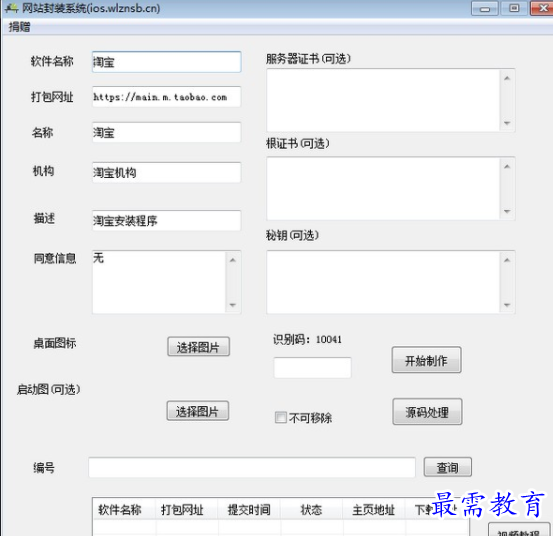
Task: Click 根证书 scrollbar down arrow
Action: click(507, 211)
